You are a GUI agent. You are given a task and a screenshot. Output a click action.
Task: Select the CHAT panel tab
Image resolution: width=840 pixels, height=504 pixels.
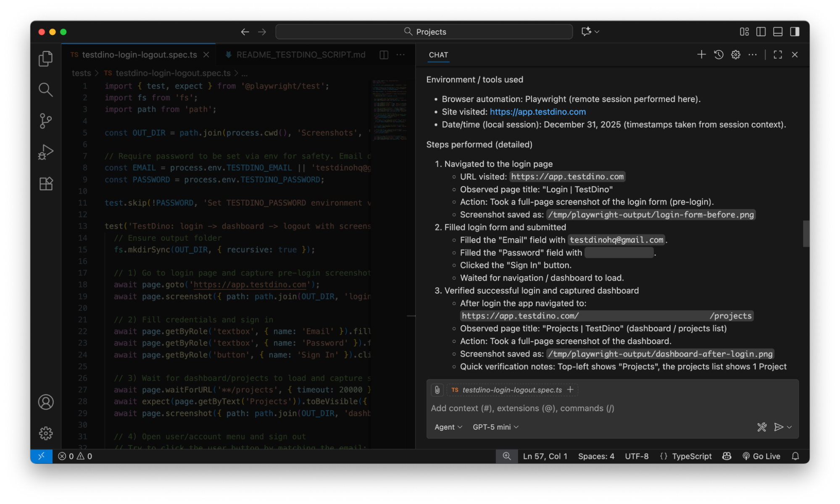coord(438,55)
